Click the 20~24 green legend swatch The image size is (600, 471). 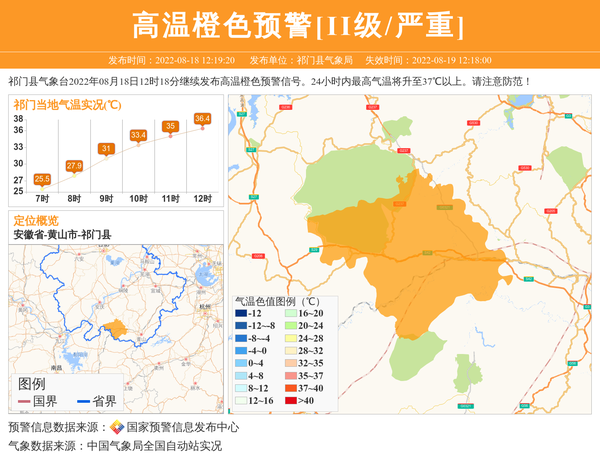pyautogui.click(x=288, y=326)
